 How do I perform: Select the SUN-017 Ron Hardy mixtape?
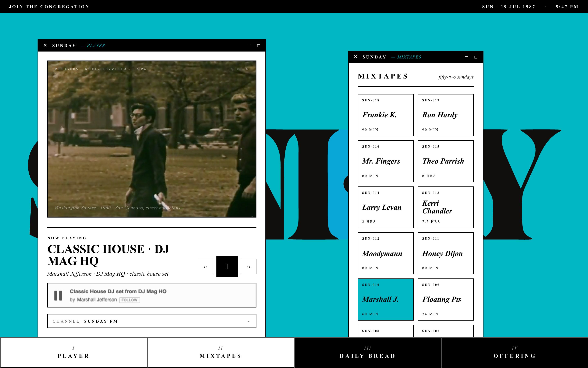tap(445, 115)
